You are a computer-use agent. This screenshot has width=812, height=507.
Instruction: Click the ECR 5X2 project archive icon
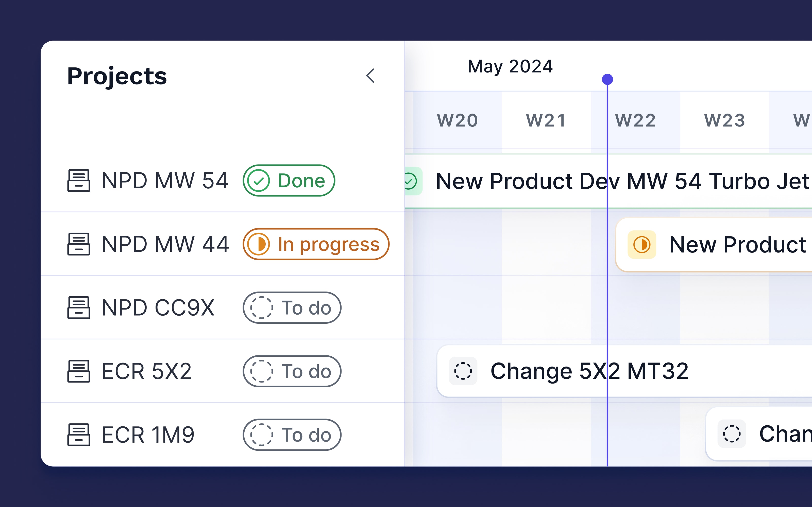[78, 371]
